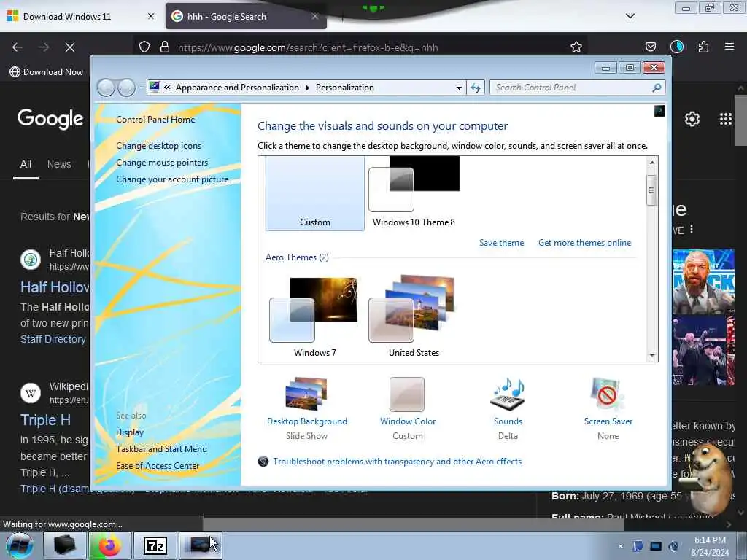Click the Firefox account profile icon

pos(676,47)
